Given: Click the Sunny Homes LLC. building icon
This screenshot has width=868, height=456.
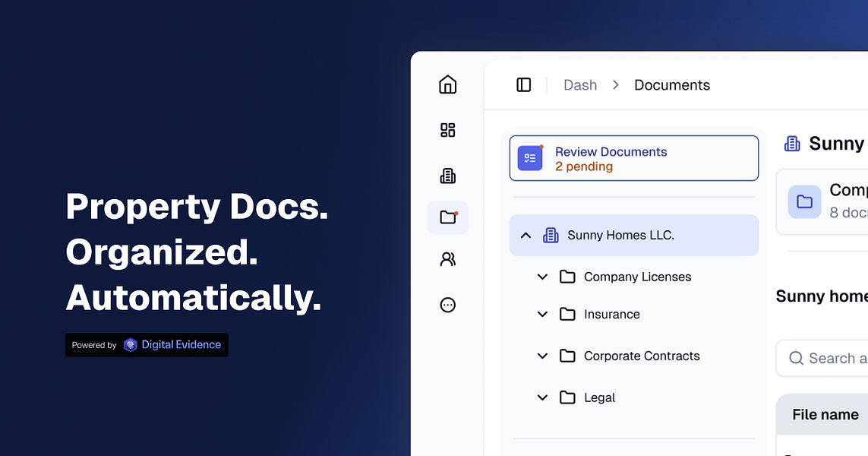Looking at the screenshot, I should pos(551,236).
